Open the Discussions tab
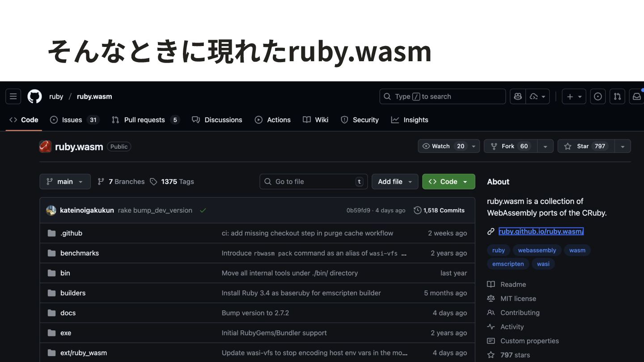 coord(217,120)
